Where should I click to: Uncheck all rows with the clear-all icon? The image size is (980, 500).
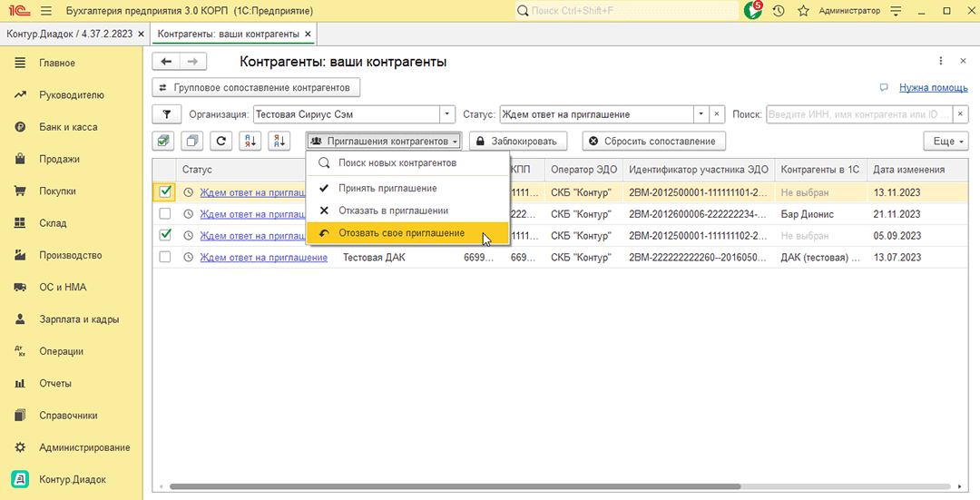192,142
